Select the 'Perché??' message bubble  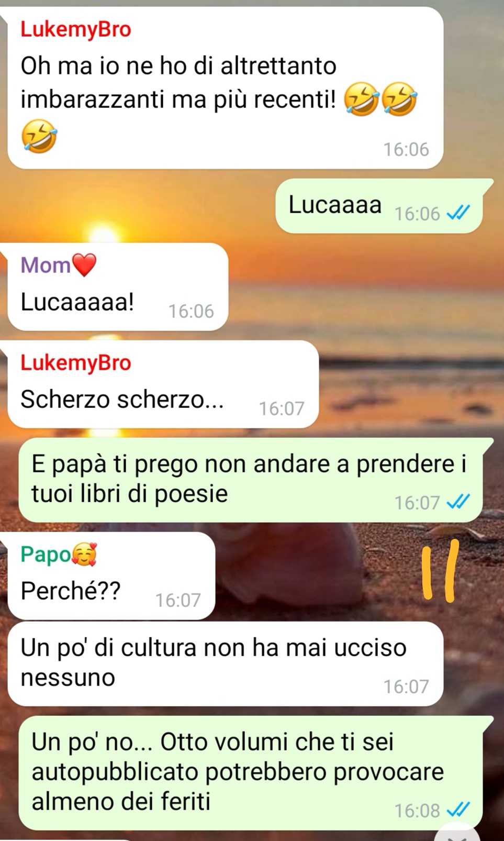point(111,576)
